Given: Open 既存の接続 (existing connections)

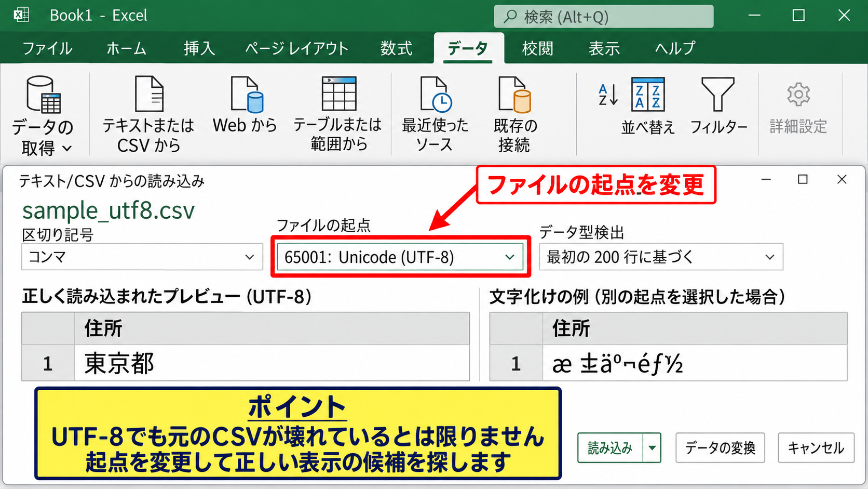Looking at the screenshot, I should point(514,94).
